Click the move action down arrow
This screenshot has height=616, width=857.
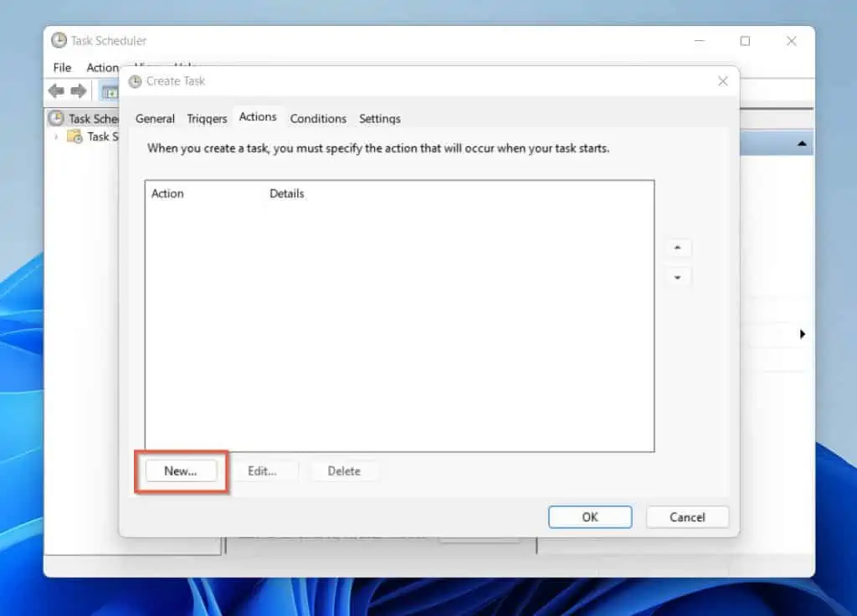click(677, 276)
